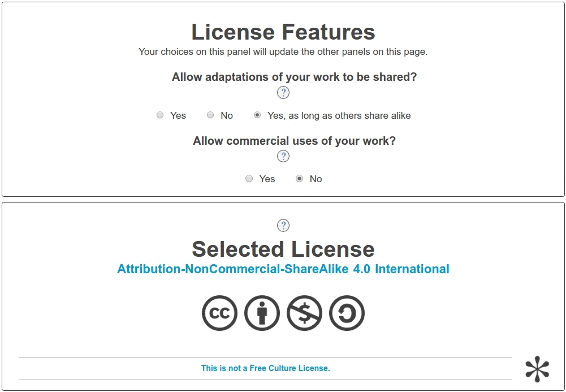Select Yes for commercial uses

coord(249,178)
